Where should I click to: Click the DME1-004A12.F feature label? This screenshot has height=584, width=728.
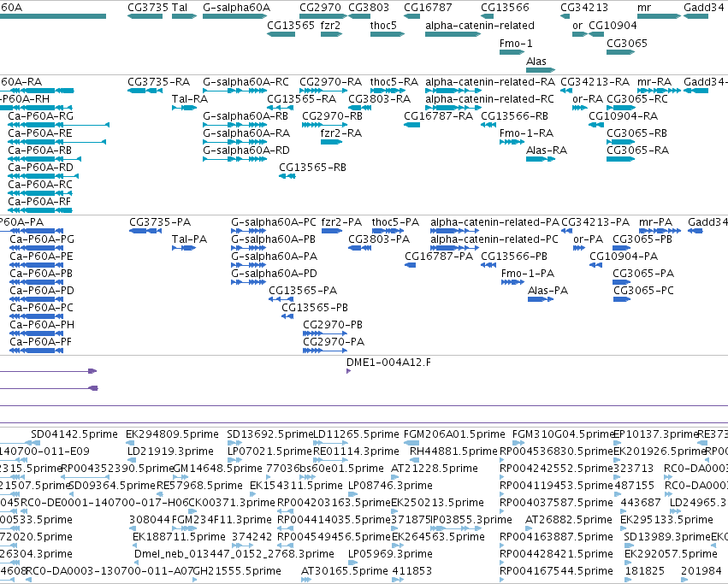coord(388,363)
